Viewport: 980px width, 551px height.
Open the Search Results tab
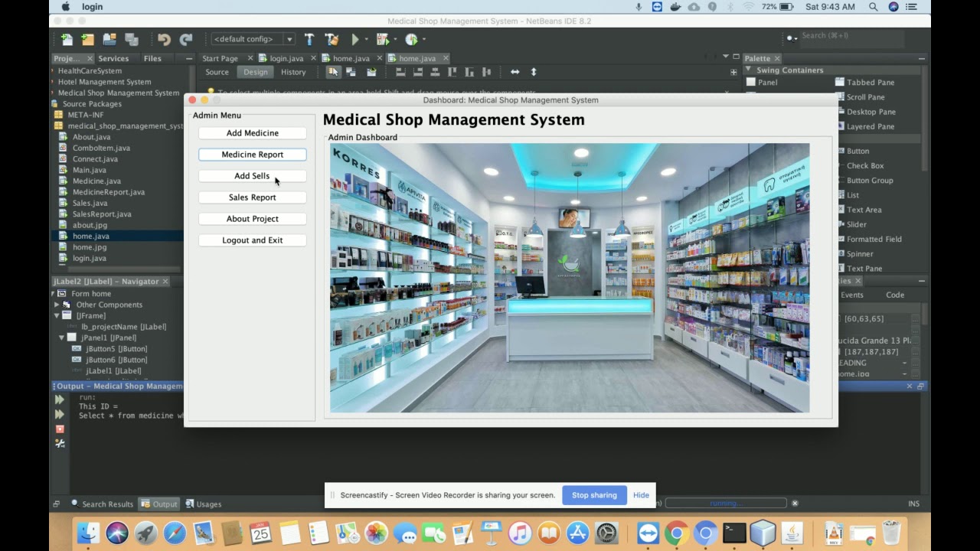click(x=103, y=504)
